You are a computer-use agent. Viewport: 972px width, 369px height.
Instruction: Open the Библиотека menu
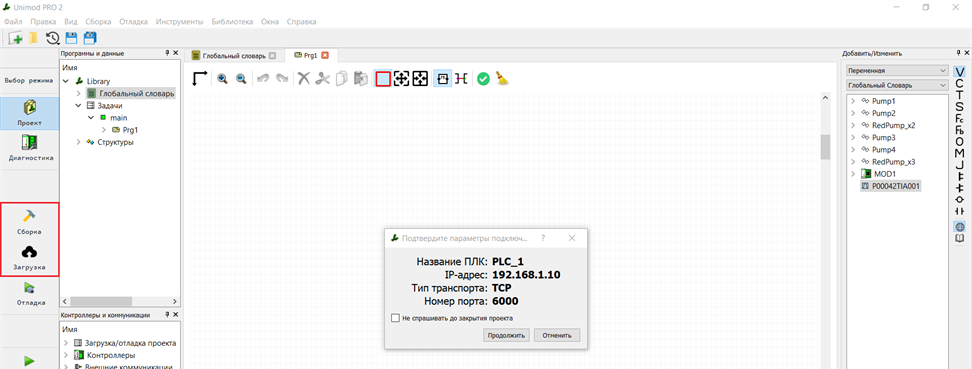tap(232, 22)
